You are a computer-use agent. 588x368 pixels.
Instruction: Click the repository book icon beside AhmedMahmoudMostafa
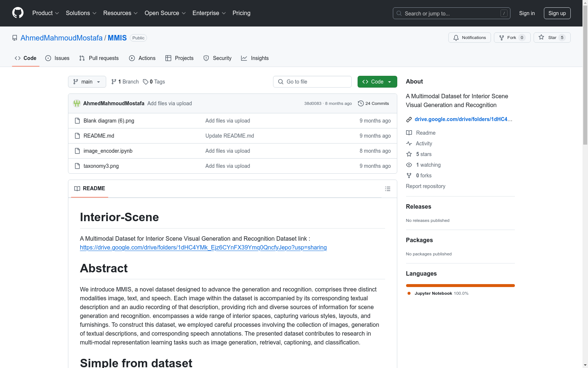click(15, 38)
